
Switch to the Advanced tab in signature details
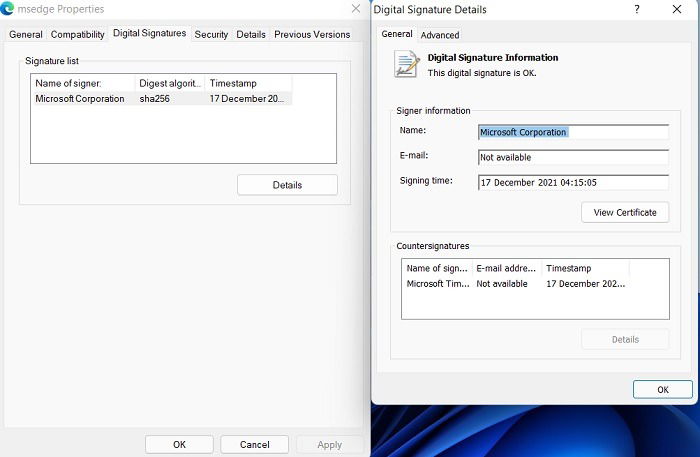click(x=440, y=35)
